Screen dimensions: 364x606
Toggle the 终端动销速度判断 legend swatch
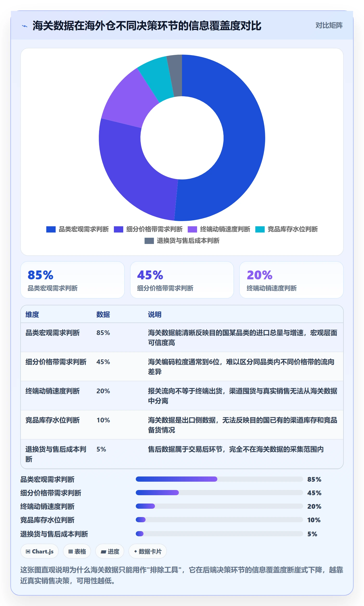pos(192,229)
